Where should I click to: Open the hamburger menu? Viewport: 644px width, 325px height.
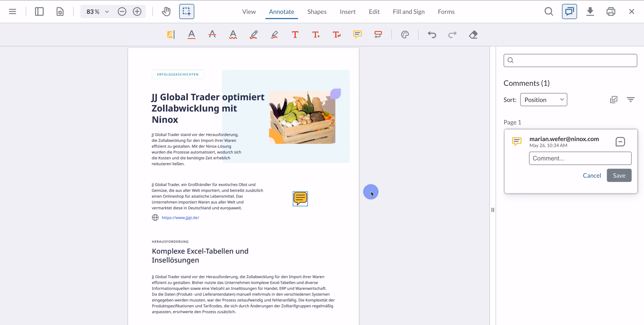coord(12,11)
